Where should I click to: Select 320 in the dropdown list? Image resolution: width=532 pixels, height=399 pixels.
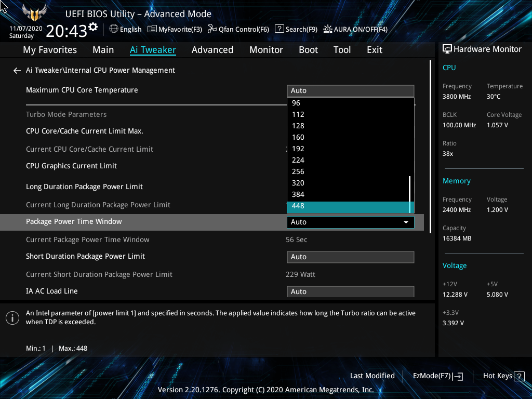[348, 183]
